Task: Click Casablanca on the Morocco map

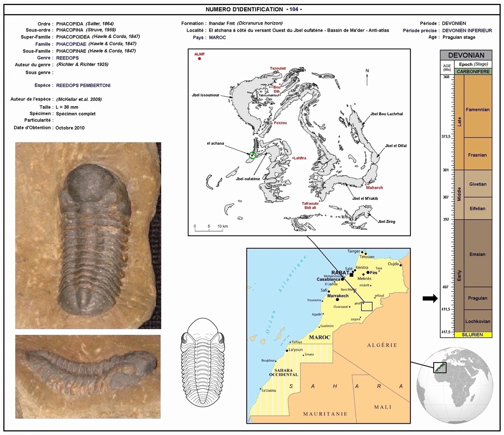Action: click(x=328, y=279)
